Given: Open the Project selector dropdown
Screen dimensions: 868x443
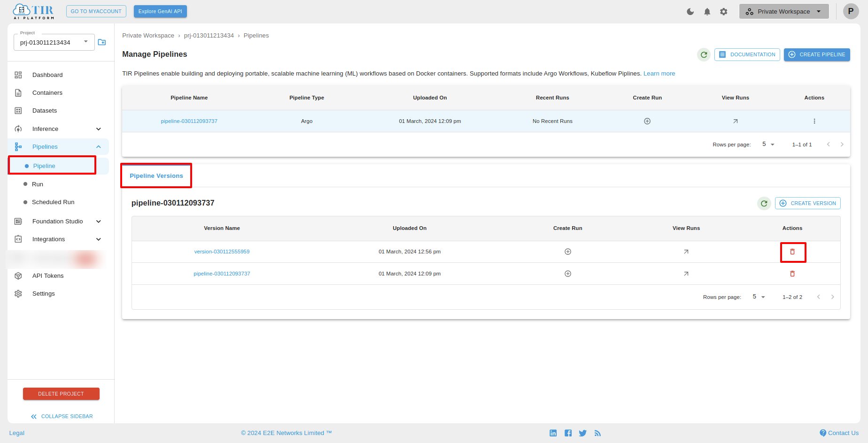Looking at the screenshot, I should pos(54,42).
